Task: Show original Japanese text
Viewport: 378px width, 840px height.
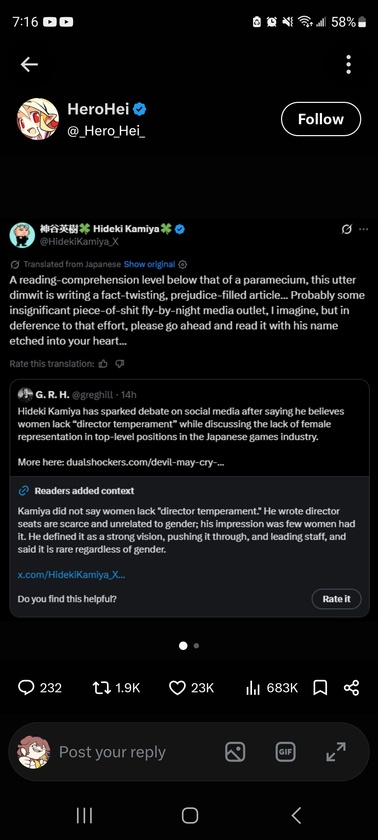Action: (x=149, y=264)
